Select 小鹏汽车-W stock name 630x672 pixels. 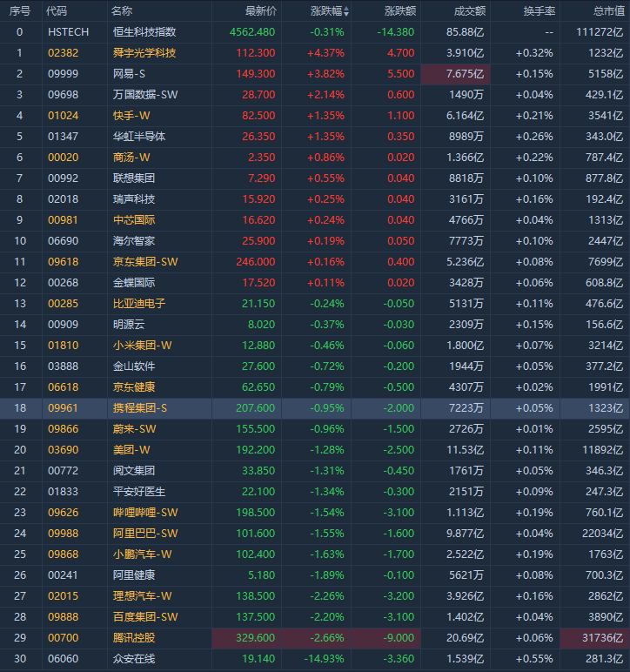pyautogui.click(x=142, y=554)
